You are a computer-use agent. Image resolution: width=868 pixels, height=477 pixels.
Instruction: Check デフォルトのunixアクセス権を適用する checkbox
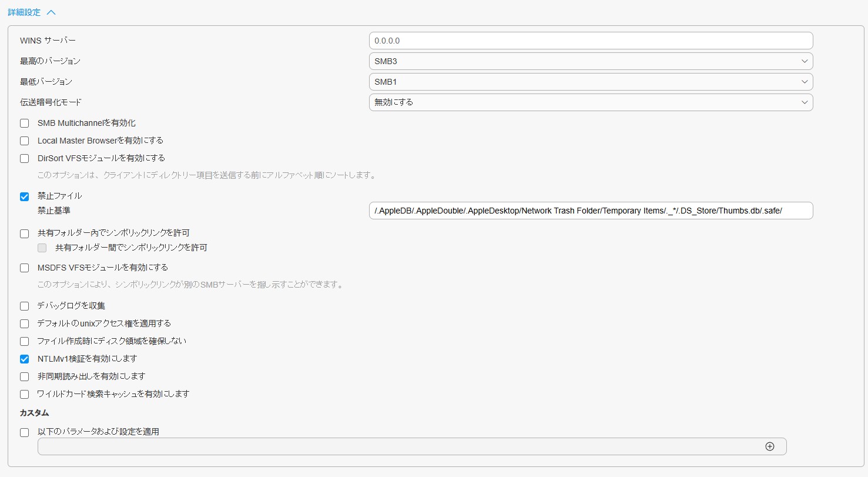pos(25,324)
